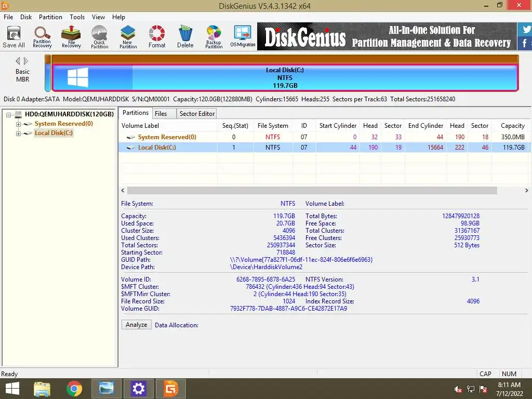
Task: Click the Seq.(Stat) column header
Action: coord(235,126)
